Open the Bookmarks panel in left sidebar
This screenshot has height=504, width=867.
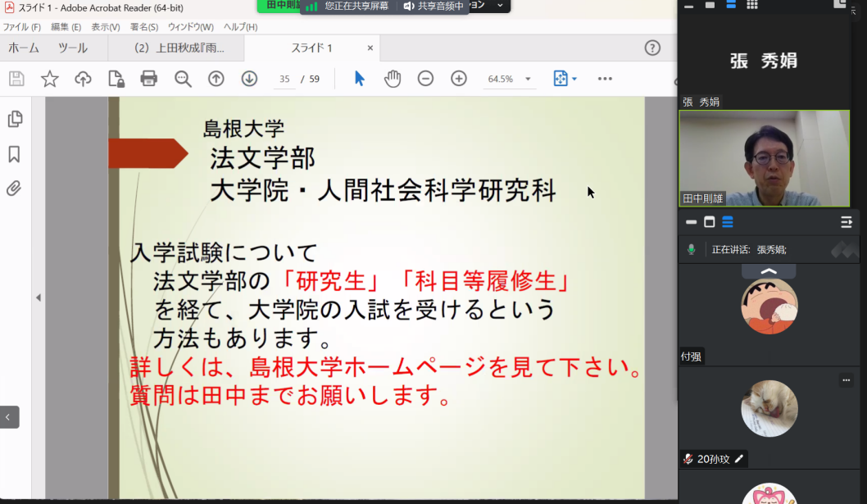14,154
